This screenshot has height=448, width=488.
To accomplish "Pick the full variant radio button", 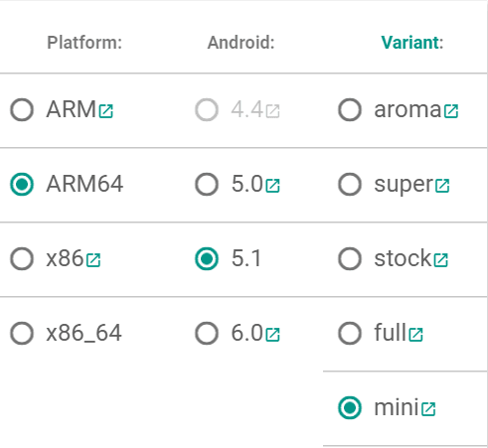I will [350, 333].
